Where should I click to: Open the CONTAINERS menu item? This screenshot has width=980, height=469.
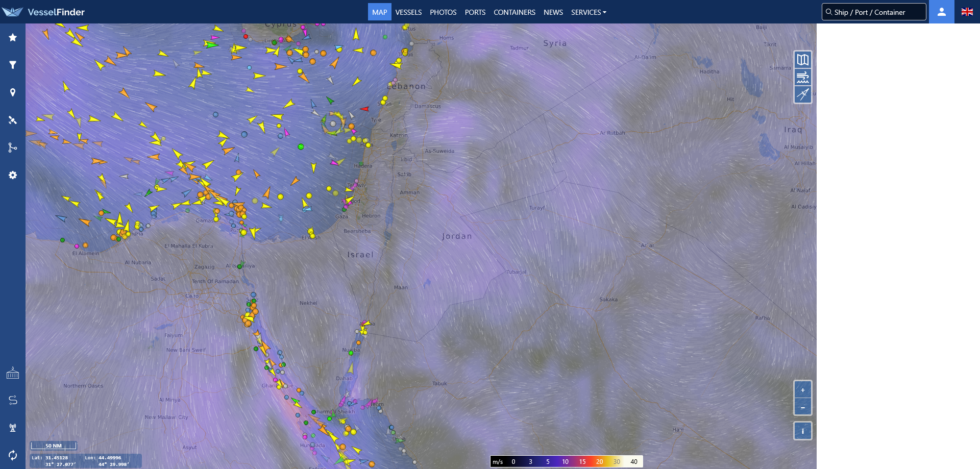coord(514,12)
